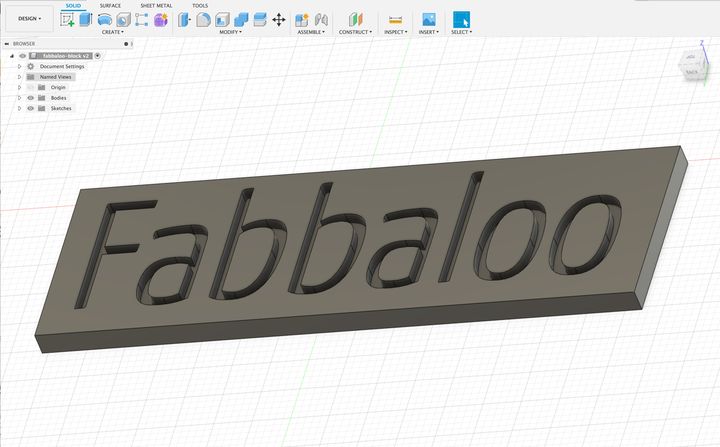Open the CONSTRUCT menu label
Image resolution: width=720 pixels, height=447 pixels.
coord(355,32)
